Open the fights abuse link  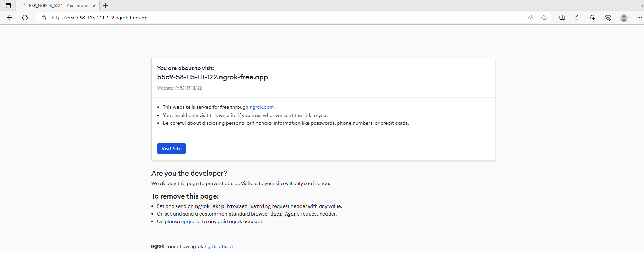(218, 246)
